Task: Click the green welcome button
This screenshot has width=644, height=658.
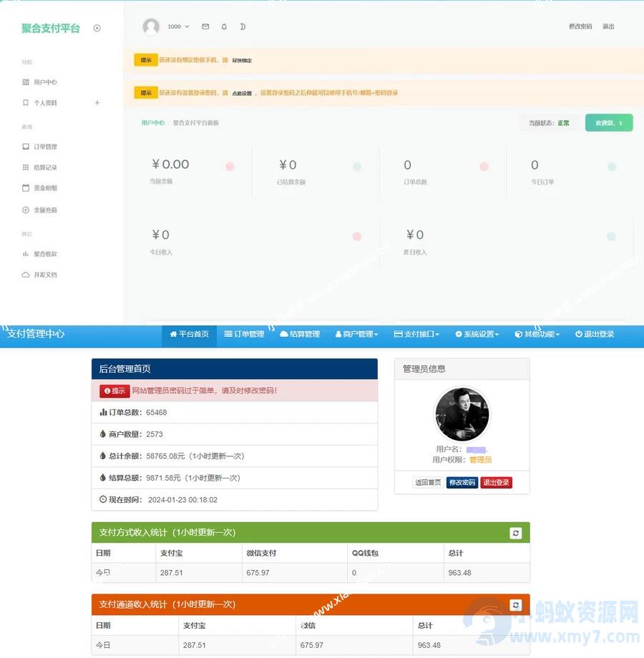Action: pos(609,123)
